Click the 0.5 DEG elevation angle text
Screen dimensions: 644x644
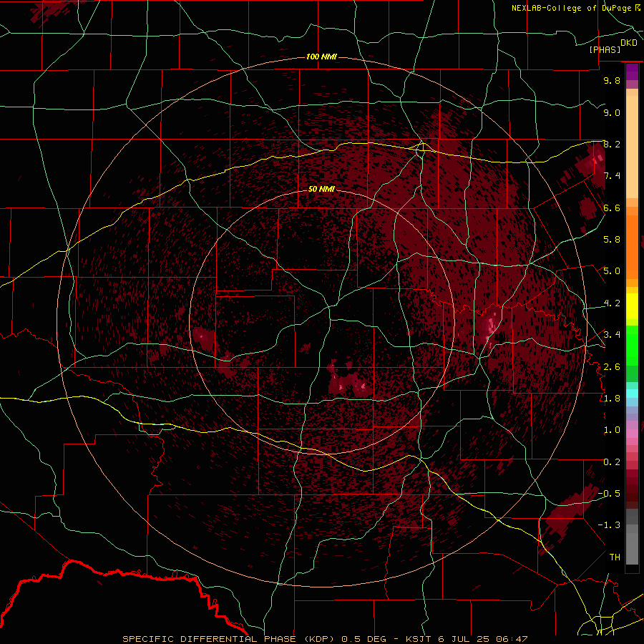click(364, 639)
